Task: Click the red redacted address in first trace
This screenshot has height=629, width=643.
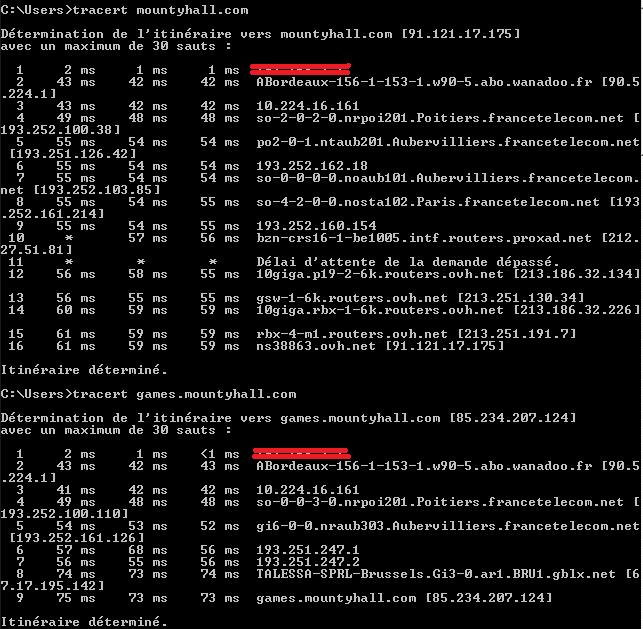Action: (x=300, y=69)
